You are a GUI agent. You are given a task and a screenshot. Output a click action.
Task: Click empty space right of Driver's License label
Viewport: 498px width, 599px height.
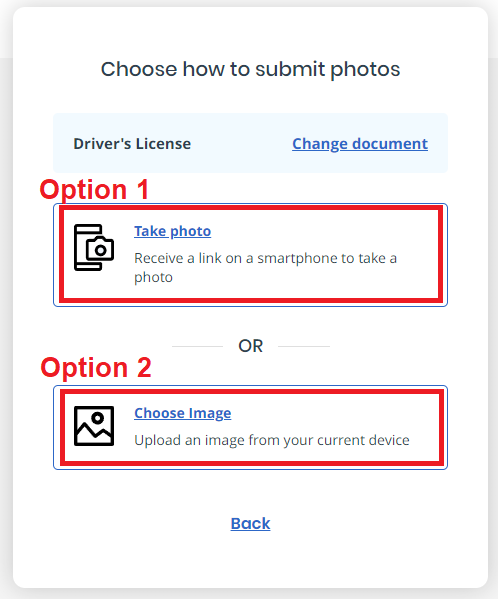click(241, 144)
